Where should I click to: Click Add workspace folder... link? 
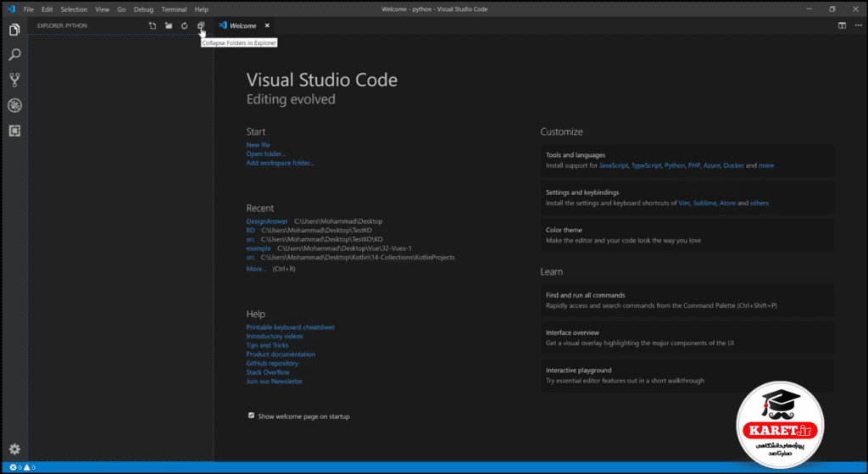(x=280, y=163)
